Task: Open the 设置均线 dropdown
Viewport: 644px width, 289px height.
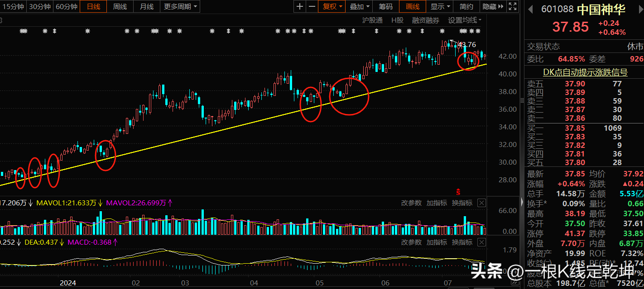Action: pyautogui.click(x=465, y=20)
